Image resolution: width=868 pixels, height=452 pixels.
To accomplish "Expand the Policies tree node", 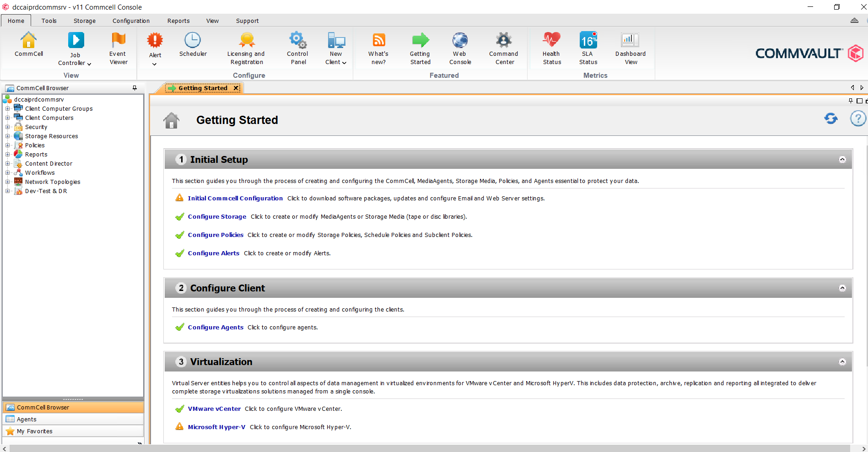I will [7, 145].
